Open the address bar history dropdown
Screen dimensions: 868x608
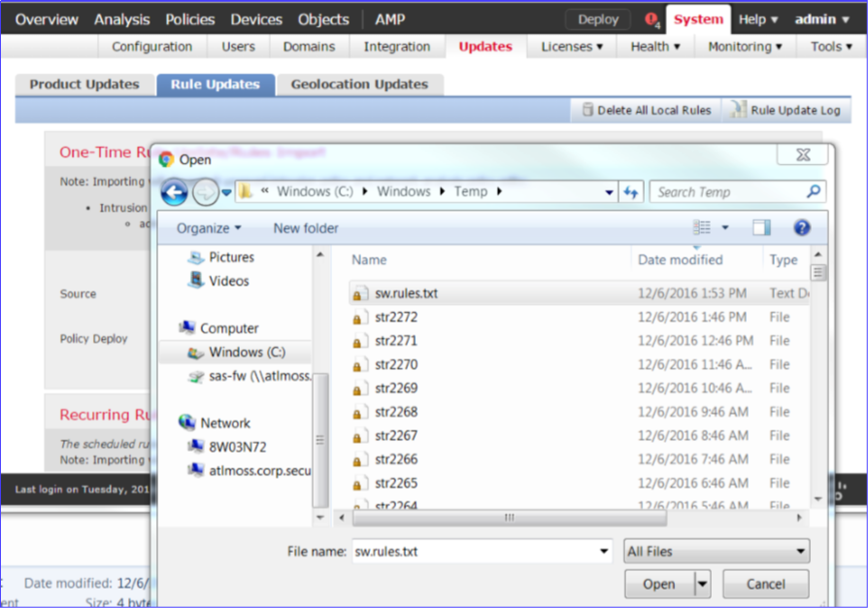pyautogui.click(x=609, y=192)
